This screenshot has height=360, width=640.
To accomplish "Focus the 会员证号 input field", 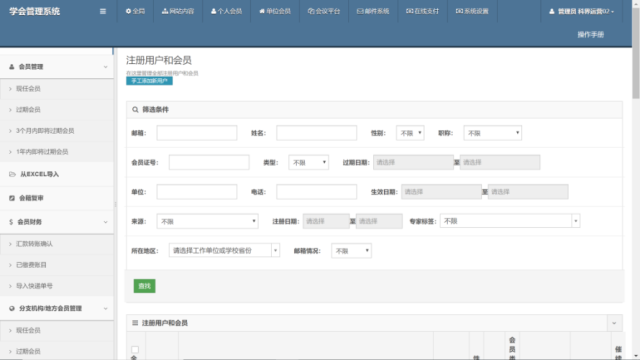I will [x=209, y=162].
